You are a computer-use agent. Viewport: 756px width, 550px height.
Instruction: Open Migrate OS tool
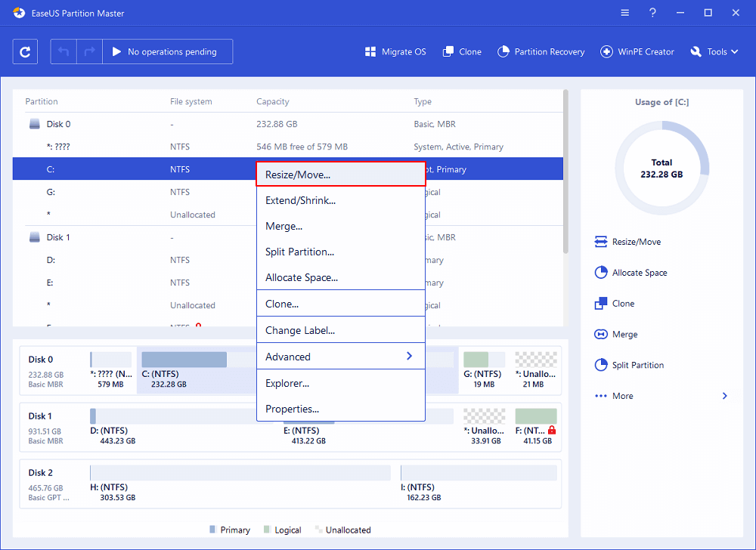click(395, 51)
